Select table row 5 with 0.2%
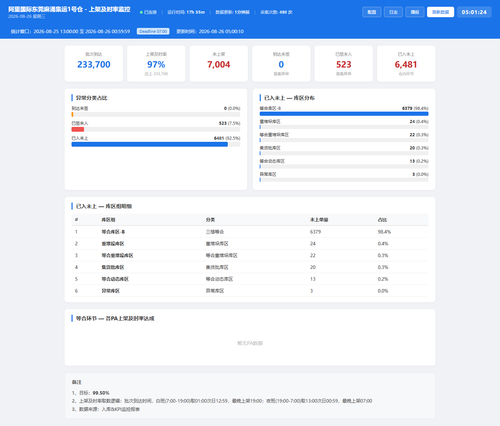Image resolution: width=500 pixels, height=426 pixels. [250, 279]
